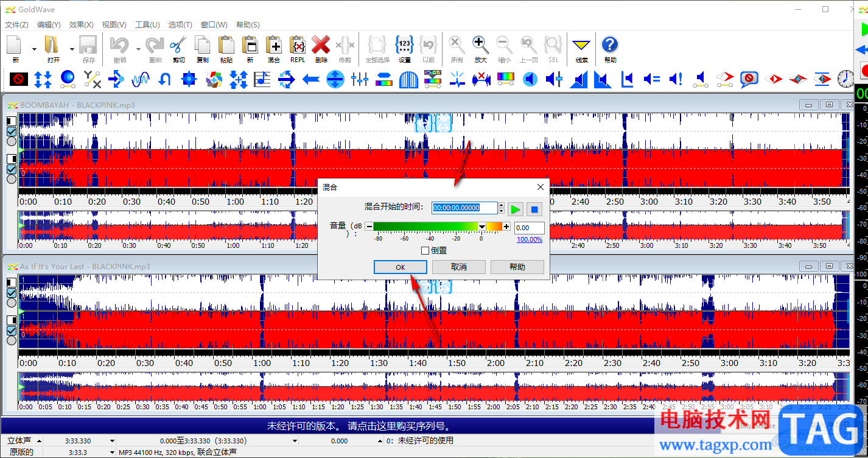Select right channel radio circle in As If It's Your Last

12,341
